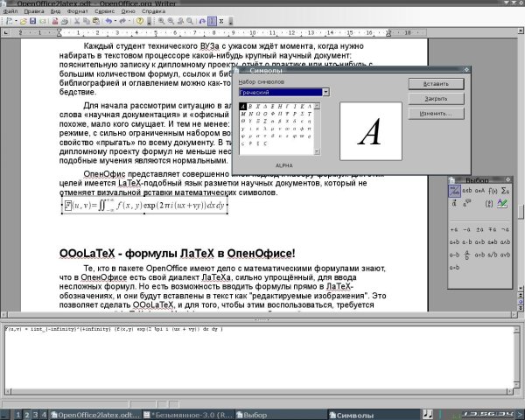This screenshot has height=420, width=525.
Task: Click the Paste clipboard icon
Action: point(96,21)
